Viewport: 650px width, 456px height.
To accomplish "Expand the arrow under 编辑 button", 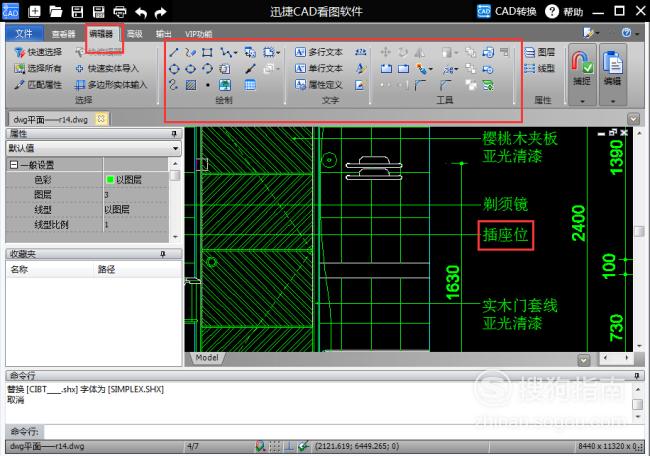I will 613,101.
